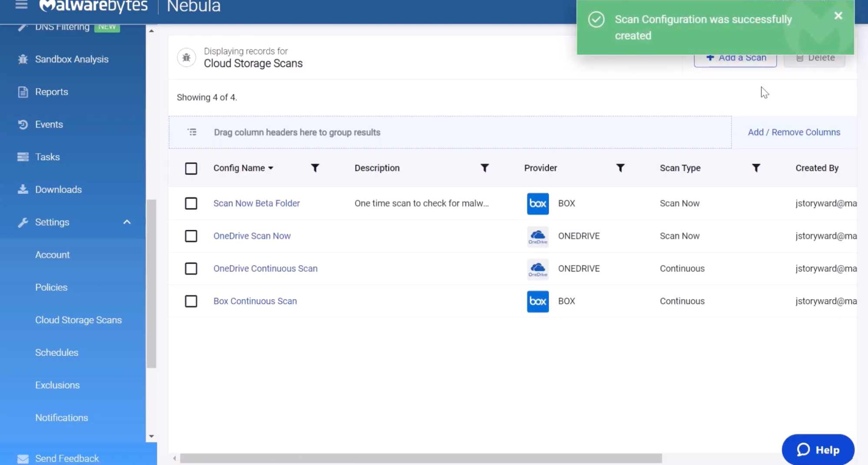
Task: Collapse the Settings menu chevron
Action: [127, 222]
